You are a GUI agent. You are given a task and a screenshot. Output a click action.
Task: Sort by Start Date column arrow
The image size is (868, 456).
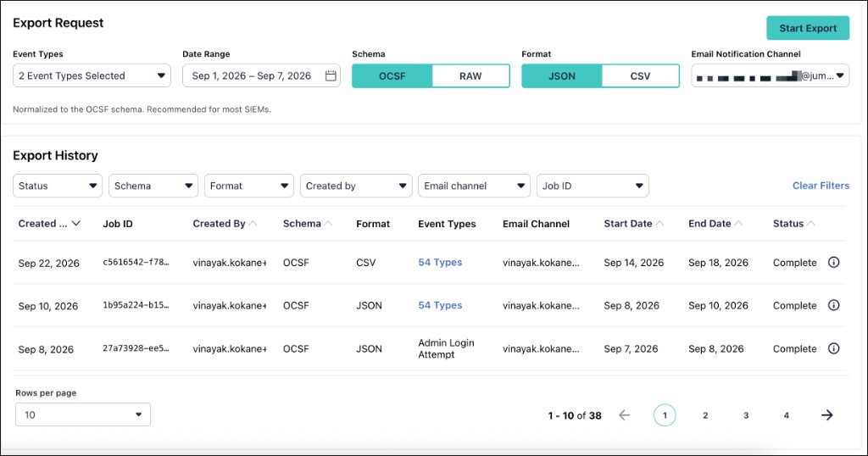[659, 224]
